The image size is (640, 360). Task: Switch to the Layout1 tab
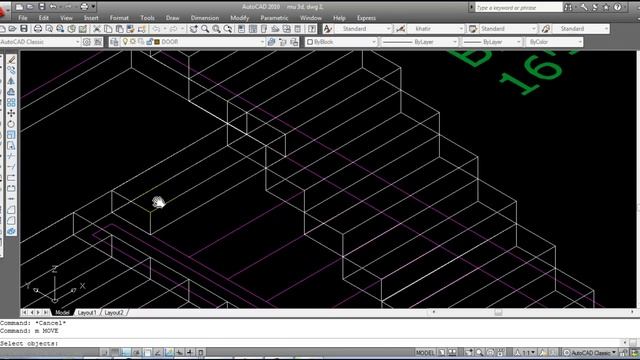click(87, 313)
